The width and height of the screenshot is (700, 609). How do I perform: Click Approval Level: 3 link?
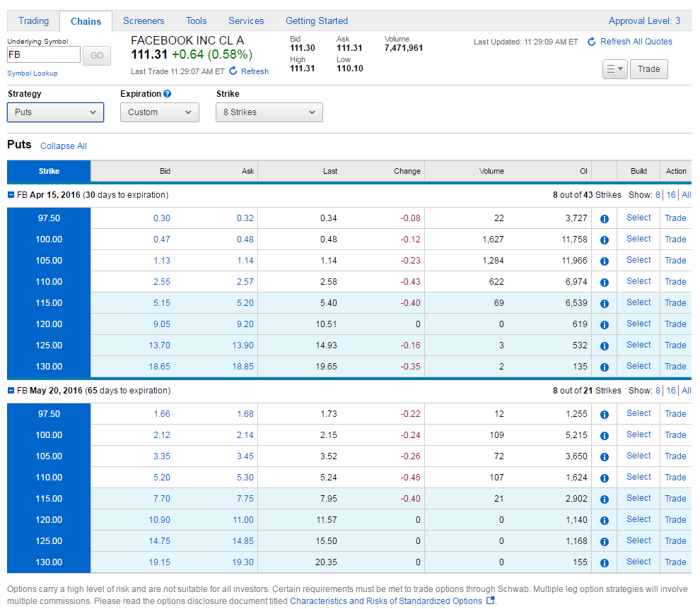(x=644, y=21)
